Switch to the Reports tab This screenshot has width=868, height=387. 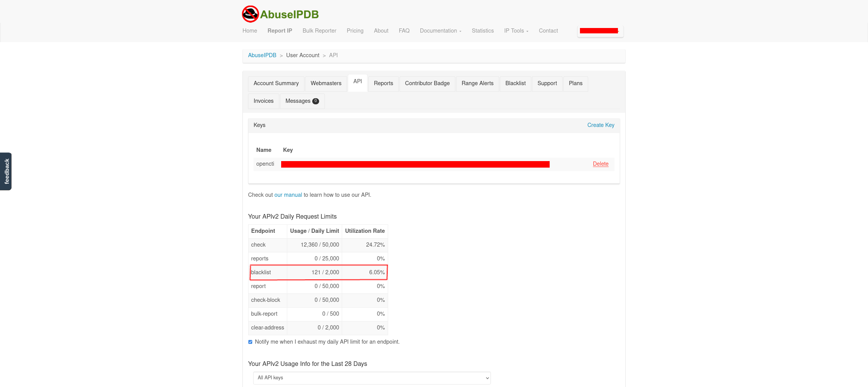click(x=384, y=84)
